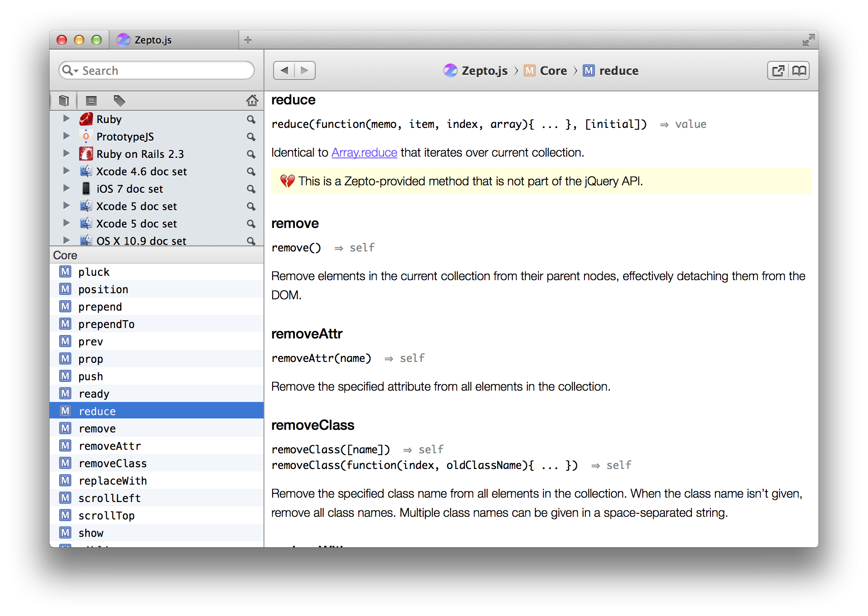The image size is (868, 616).
Task: Click the Search input field
Action: point(157,70)
